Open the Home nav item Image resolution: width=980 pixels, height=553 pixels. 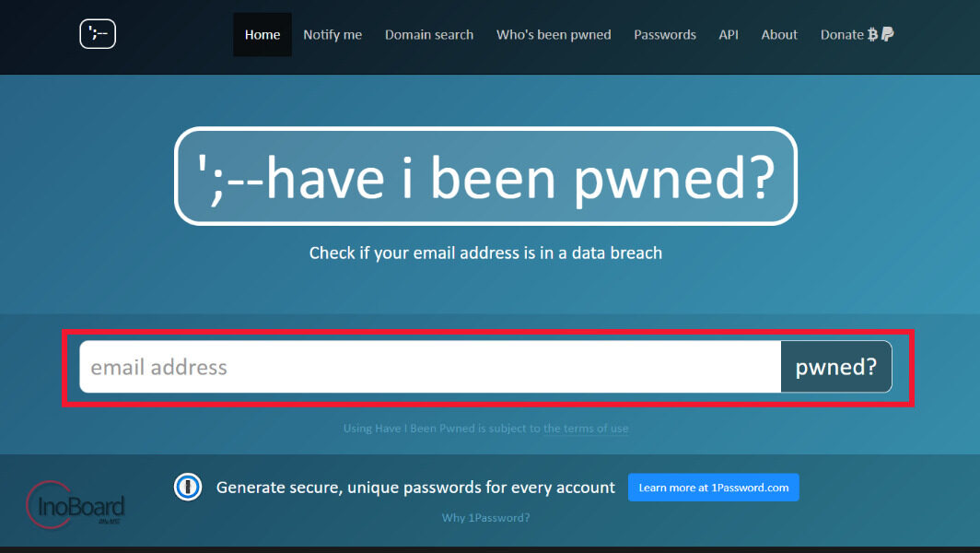click(262, 34)
